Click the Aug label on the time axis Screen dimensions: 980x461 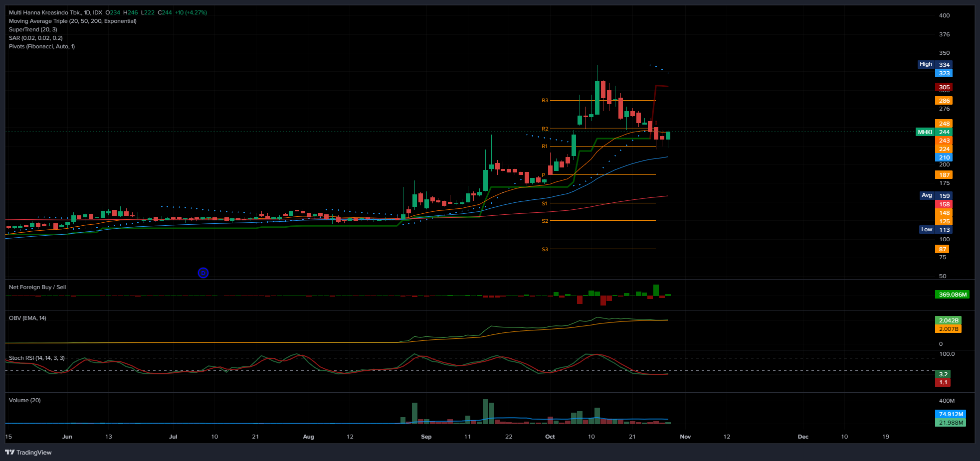[x=309, y=437]
